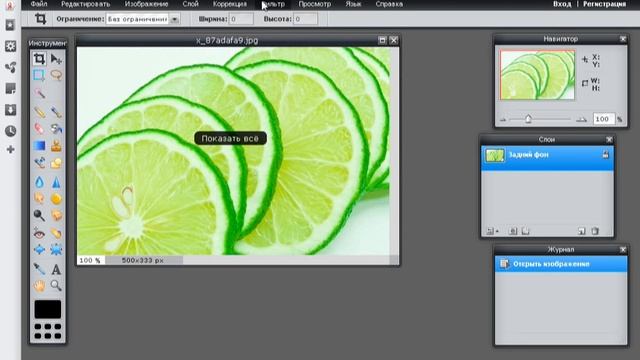Select the Smudge finger tool

pos(39,198)
